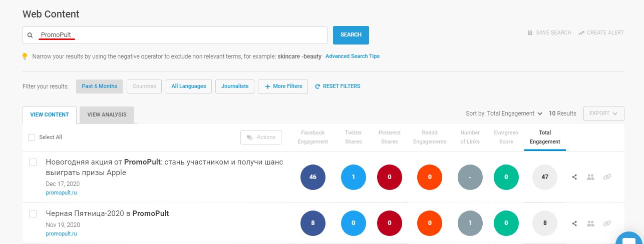Check the Черная Пятница-2020 article checkbox
Image resolution: width=644 pixels, height=244 pixels.
point(33,214)
